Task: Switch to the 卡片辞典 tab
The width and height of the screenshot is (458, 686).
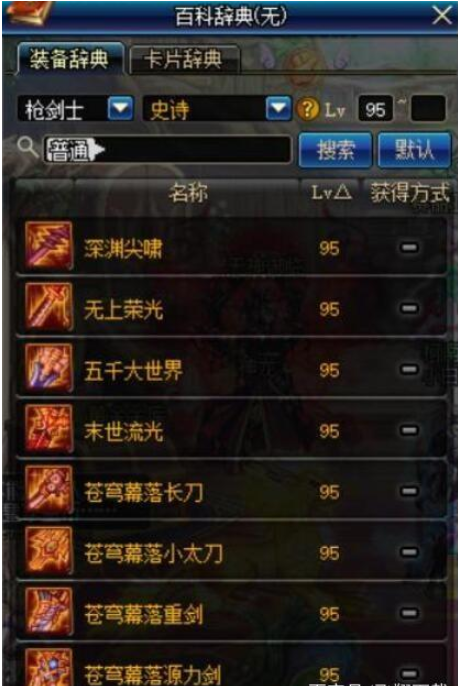Action: [184, 60]
